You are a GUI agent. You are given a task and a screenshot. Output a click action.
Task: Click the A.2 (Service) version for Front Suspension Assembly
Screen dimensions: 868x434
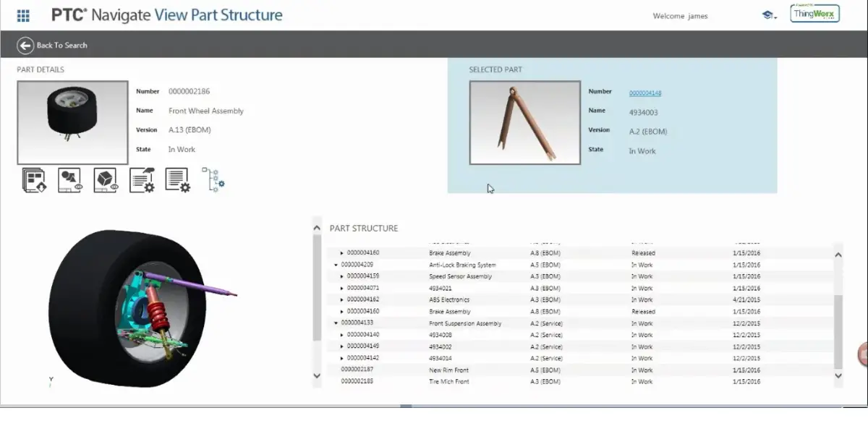pyautogui.click(x=546, y=323)
